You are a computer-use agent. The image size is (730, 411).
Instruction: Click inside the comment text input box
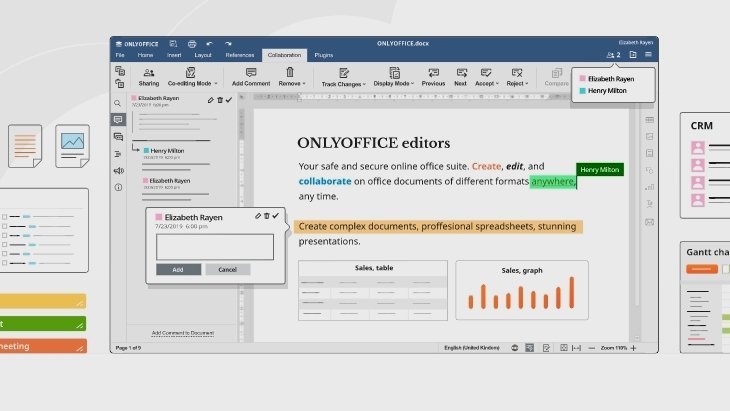pos(215,247)
